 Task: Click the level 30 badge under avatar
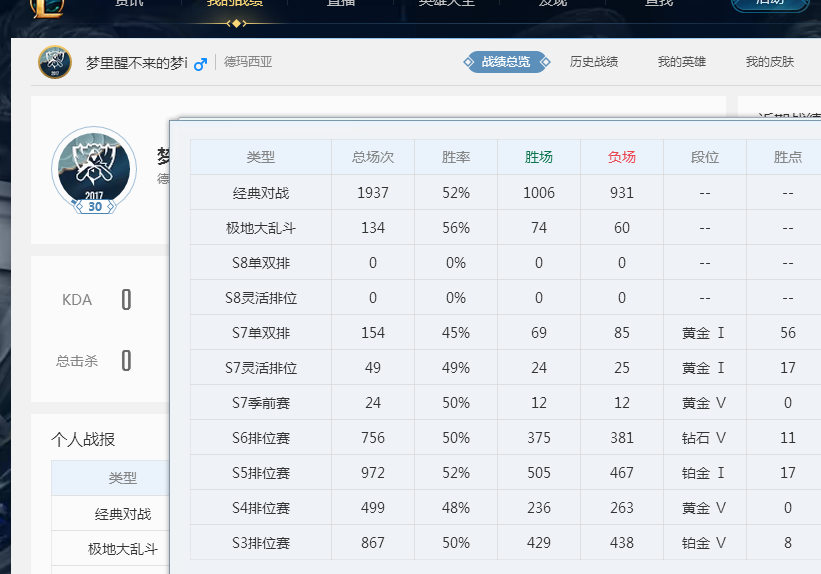click(95, 207)
